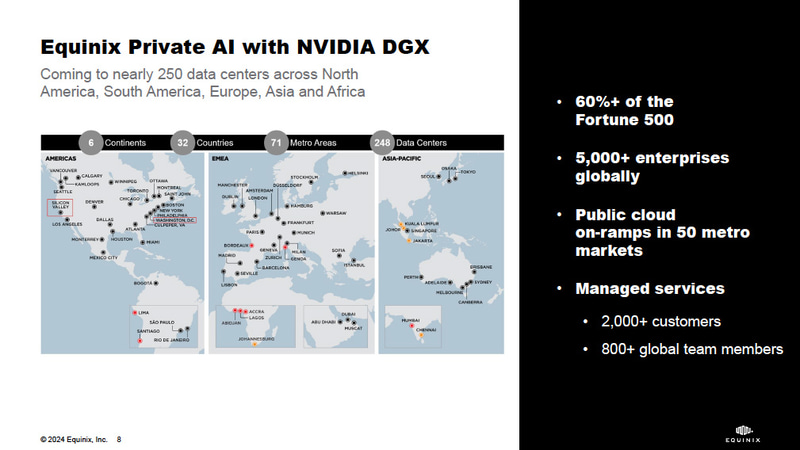
Task: Click the 'Mumbai' city label
Action: pos(410,320)
